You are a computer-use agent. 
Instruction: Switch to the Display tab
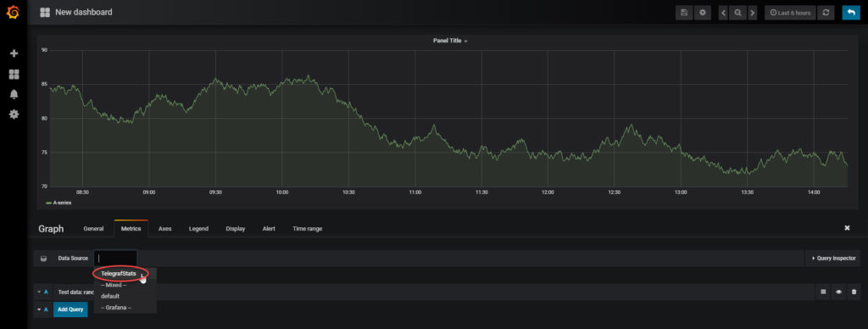click(x=236, y=228)
